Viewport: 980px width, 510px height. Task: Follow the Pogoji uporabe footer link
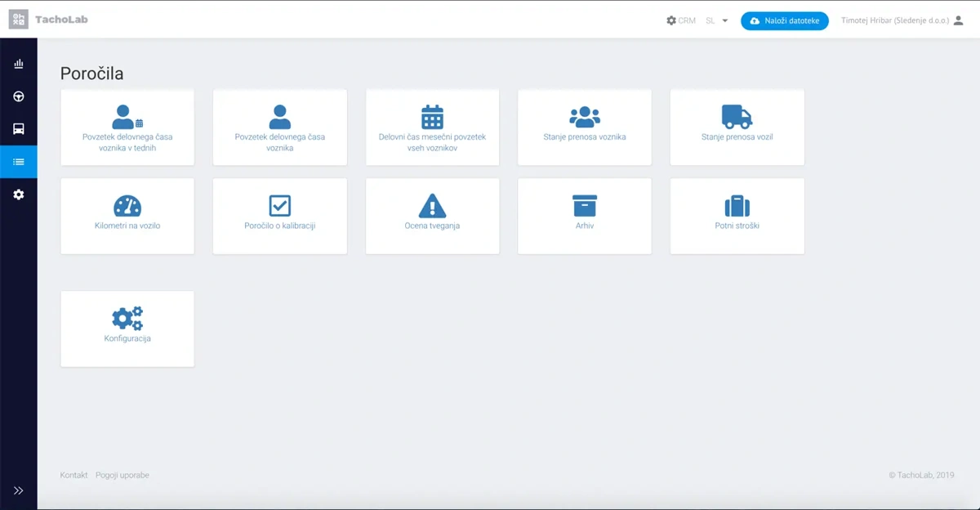coord(122,475)
